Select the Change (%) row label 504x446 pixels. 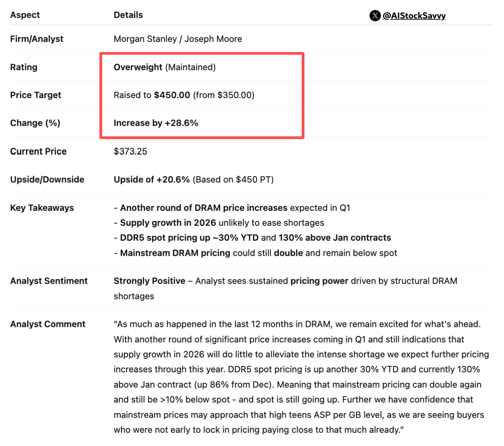click(x=35, y=123)
